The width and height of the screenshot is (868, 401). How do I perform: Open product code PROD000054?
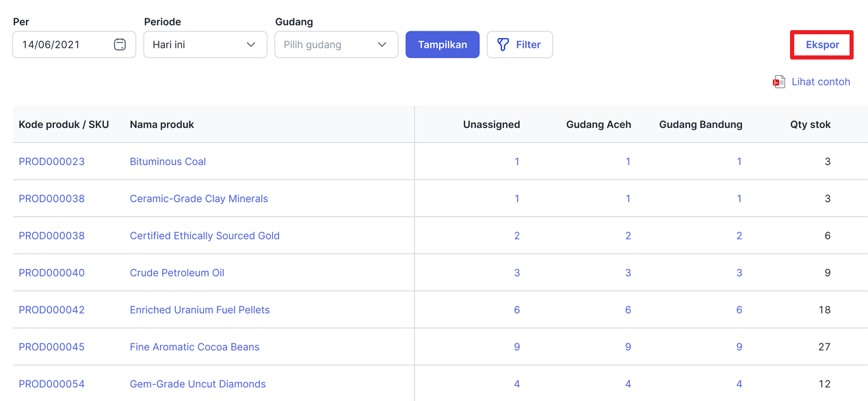coord(52,384)
